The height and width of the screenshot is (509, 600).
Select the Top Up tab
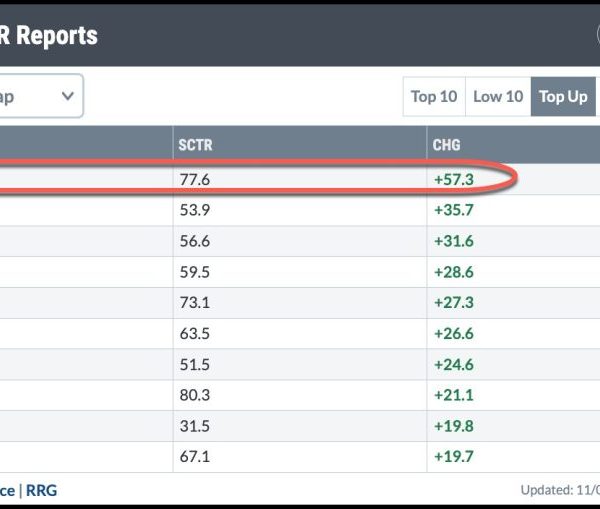pyautogui.click(x=563, y=96)
